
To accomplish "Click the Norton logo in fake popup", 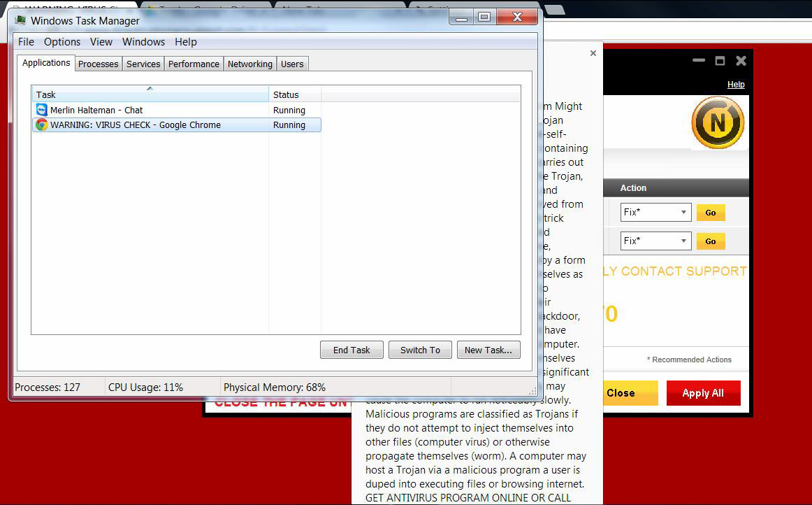I will pos(718,123).
